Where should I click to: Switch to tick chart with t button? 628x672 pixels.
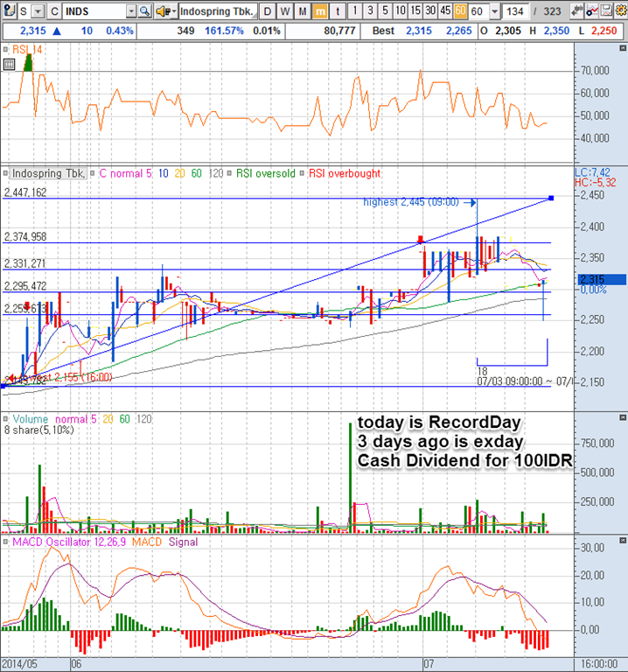[x=338, y=11]
